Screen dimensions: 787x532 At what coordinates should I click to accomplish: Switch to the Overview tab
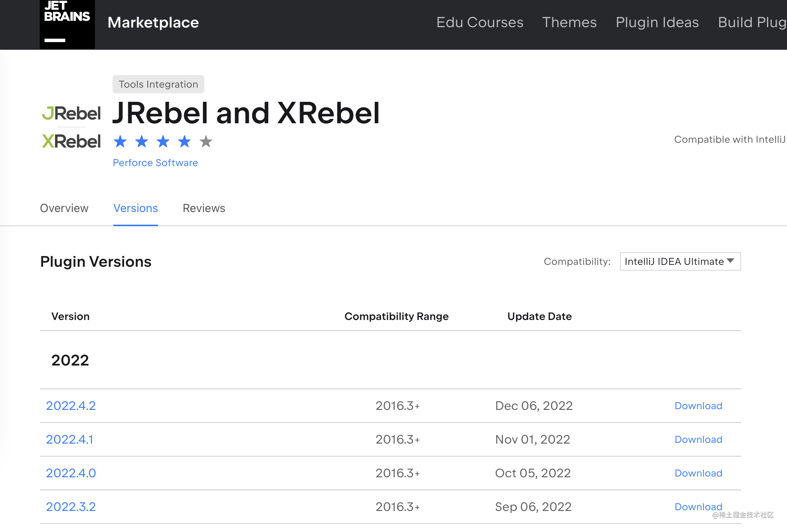(x=64, y=209)
